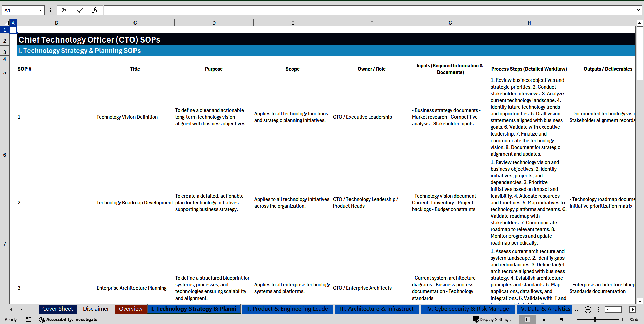Add a new sheet with plus icon
644x324 pixels.
(588, 309)
